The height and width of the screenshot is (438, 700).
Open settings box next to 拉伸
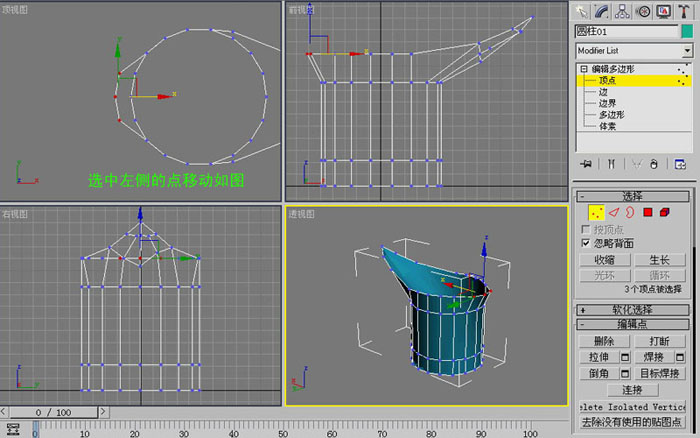[x=625, y=357]
